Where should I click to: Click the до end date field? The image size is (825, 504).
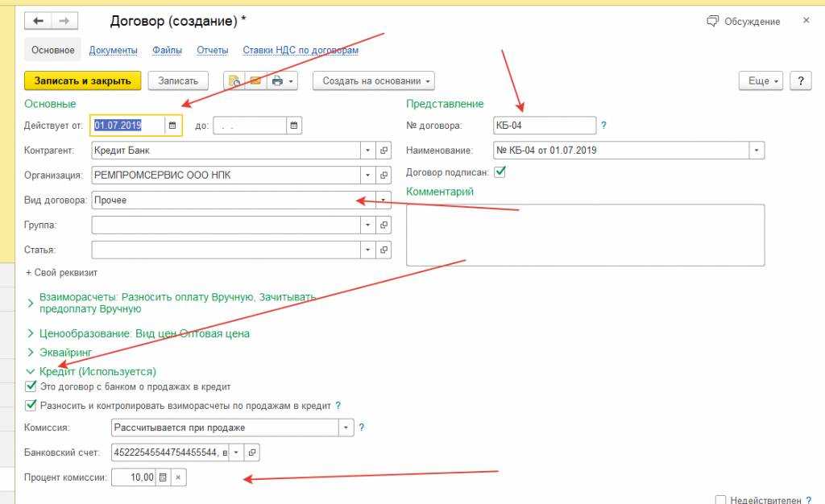coord(250,125)
